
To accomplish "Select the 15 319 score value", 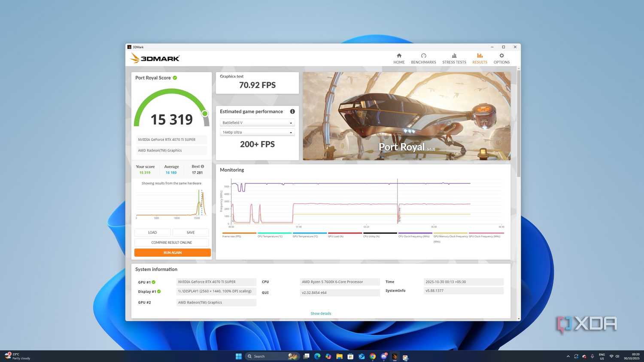I will 172,119.
